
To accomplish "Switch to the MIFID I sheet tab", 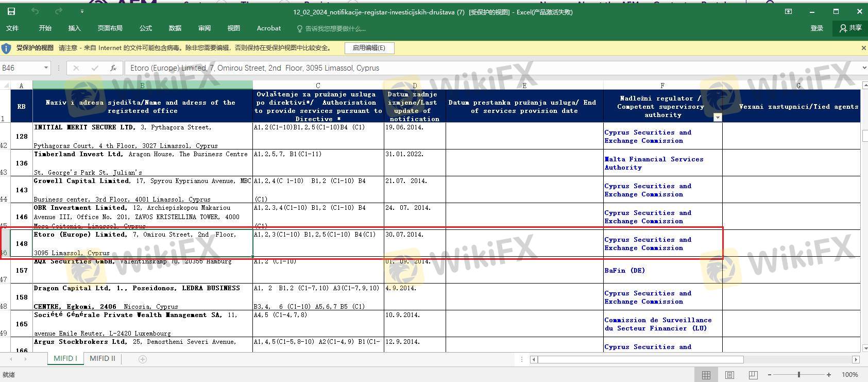I will [x=65, y=359].
